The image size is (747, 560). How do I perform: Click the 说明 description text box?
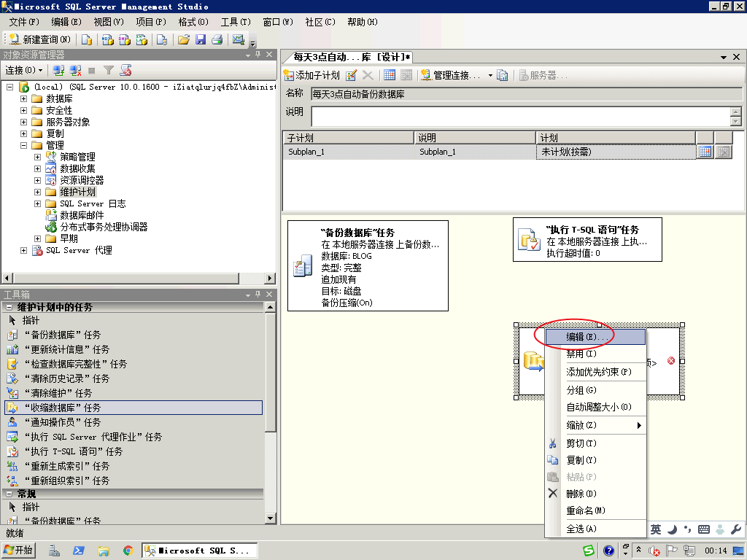click(521, 116)
